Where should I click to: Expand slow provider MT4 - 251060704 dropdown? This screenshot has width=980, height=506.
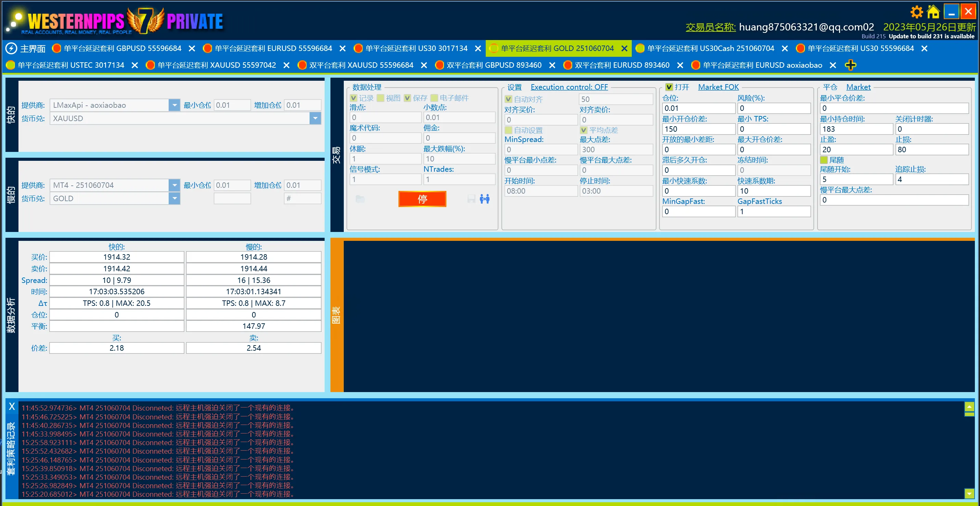coord(174,185)
